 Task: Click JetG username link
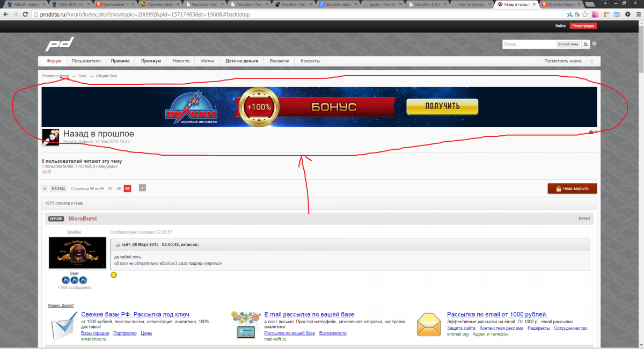[46, 172]
